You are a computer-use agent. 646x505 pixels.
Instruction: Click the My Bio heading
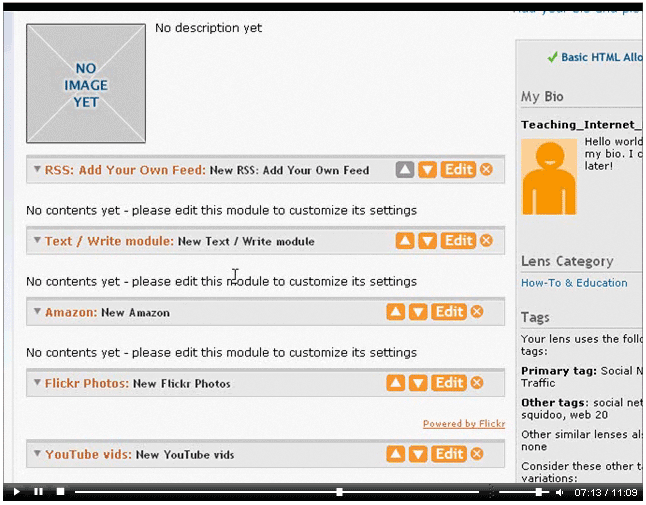(542, 97)
